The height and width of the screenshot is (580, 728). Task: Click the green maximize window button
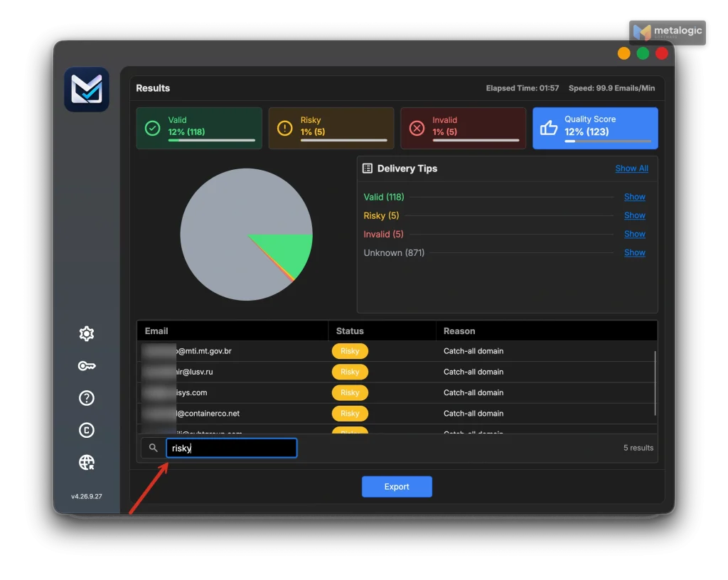click(643, 53)
